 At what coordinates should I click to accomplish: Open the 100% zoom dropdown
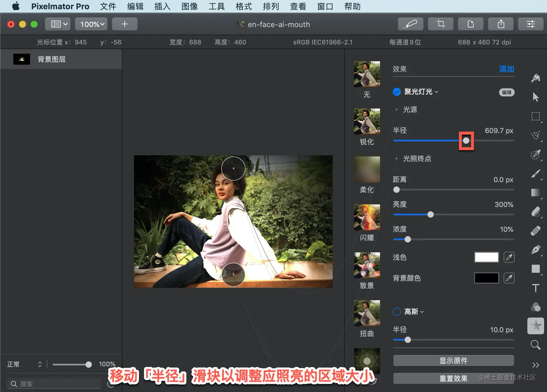coord(92,24)
